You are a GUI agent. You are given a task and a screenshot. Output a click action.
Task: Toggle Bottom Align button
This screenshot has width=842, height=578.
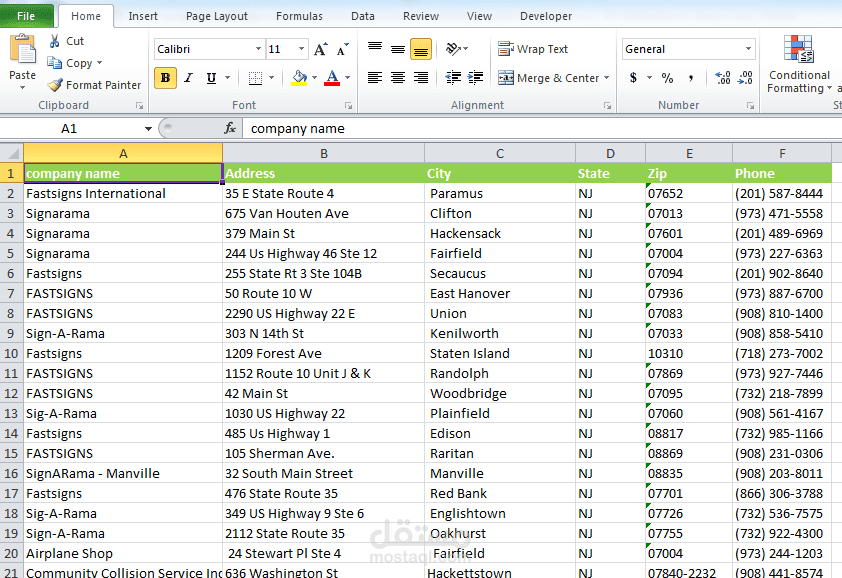421,49
